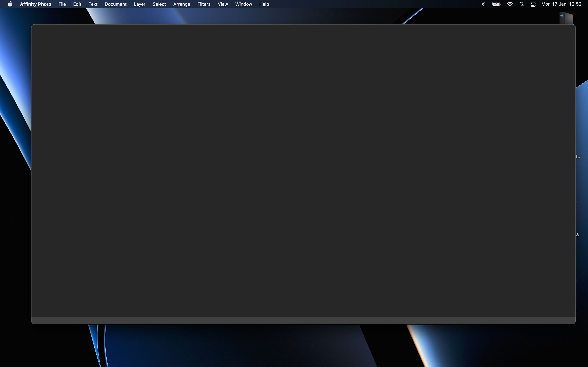Screen dimensions: 588x367
Task: Click the Bluetooth status icon
Action: tap(483, 4)
